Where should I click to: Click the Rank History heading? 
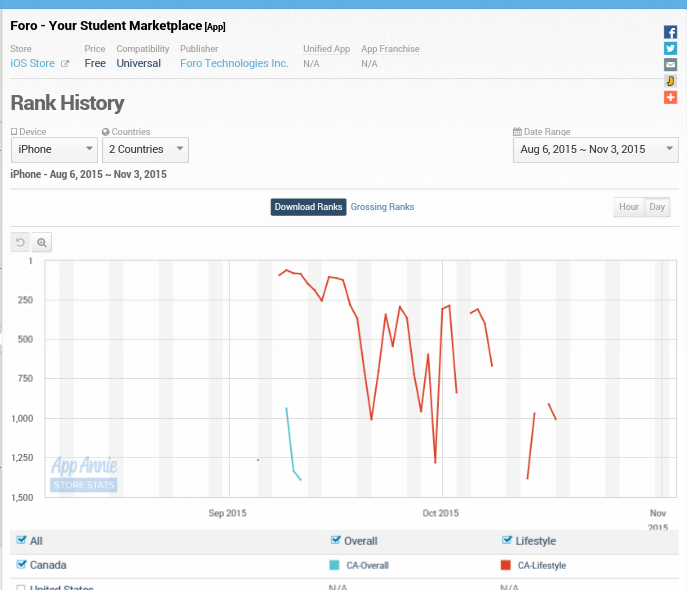click(x=67, y=103)
